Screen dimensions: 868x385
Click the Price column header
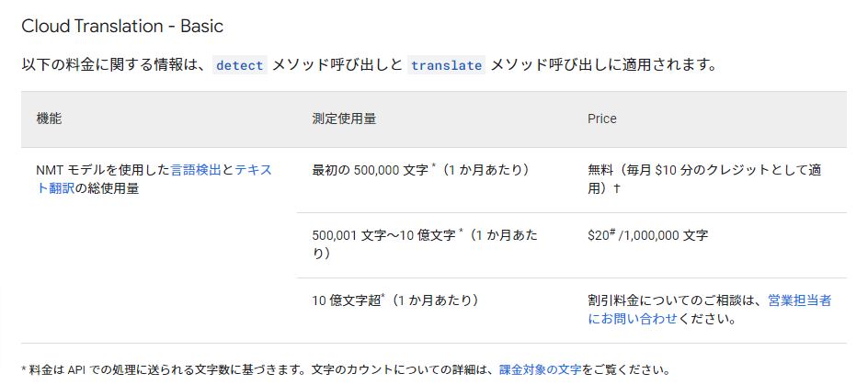pos(602,119)
